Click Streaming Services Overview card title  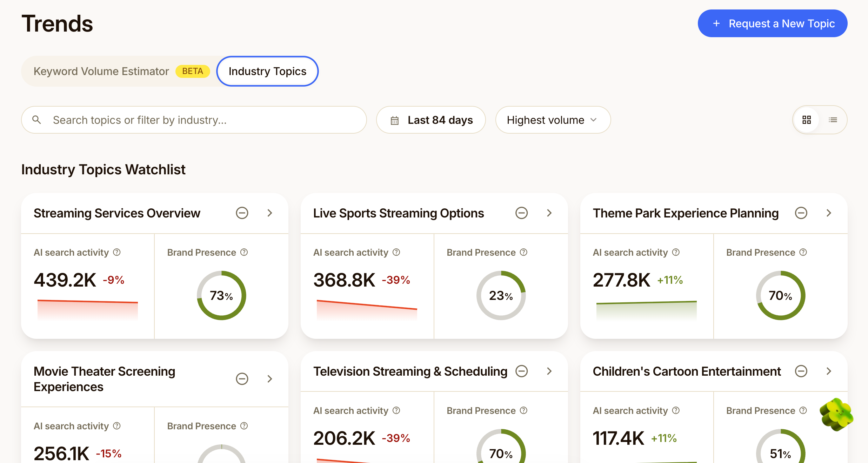coord(117,213)
